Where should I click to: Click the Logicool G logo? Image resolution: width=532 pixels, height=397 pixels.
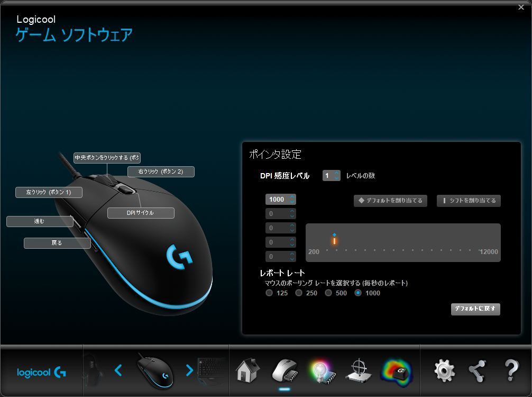[41, 372]
